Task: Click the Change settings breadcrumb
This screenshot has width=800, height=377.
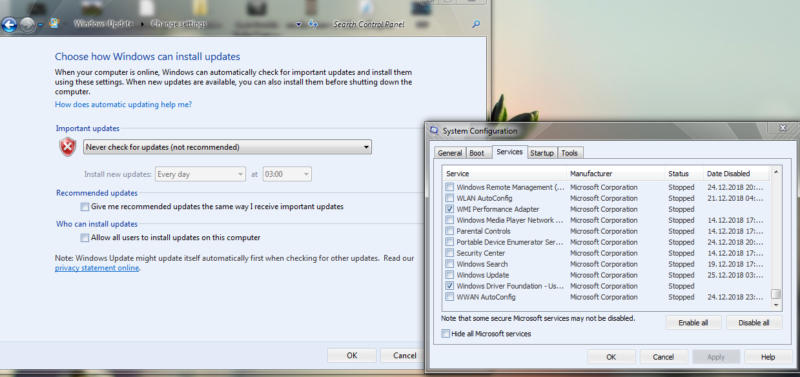Action: point(179,24)
